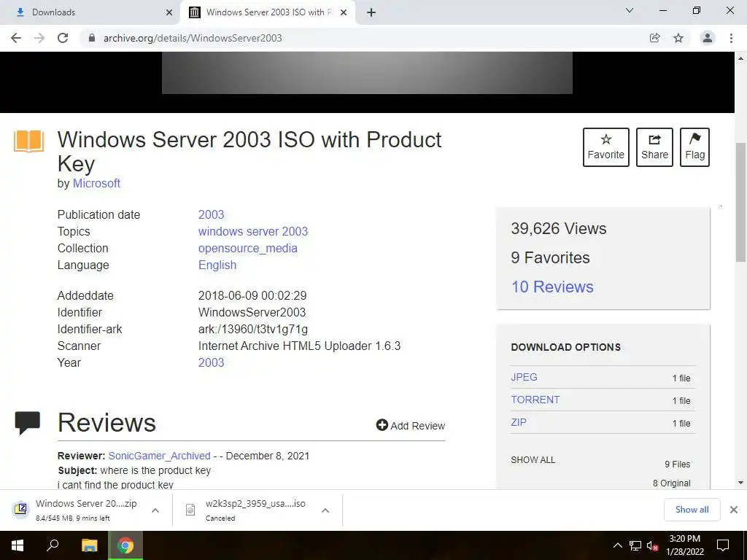The width and height of the screenshot is (747, 560).
Task: Click the network tray icon
Action: pyautogui.click(x=635, y=545)
